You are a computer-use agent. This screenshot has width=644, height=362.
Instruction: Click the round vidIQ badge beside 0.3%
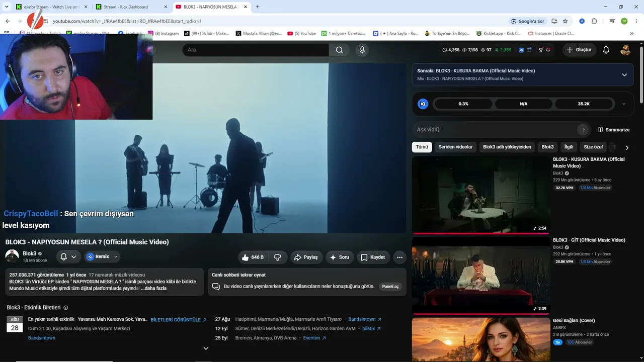point(423,104)
